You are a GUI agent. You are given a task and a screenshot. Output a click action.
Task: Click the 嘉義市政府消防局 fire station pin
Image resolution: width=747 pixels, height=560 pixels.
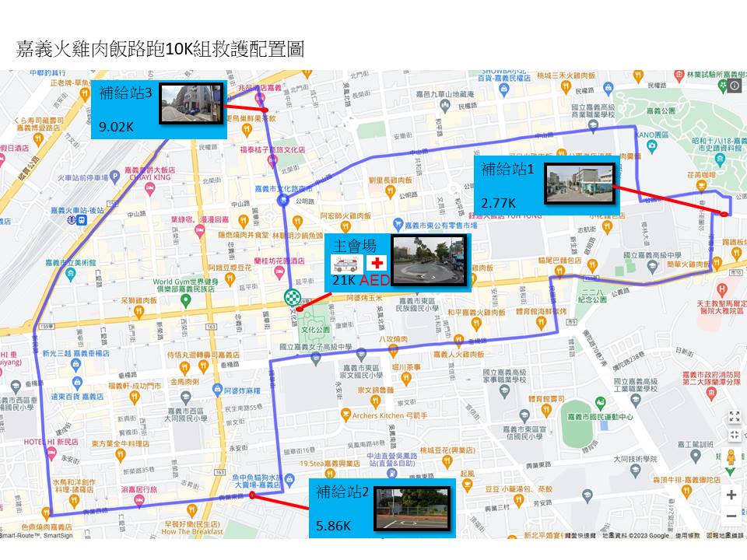click(x=711, y=393)
